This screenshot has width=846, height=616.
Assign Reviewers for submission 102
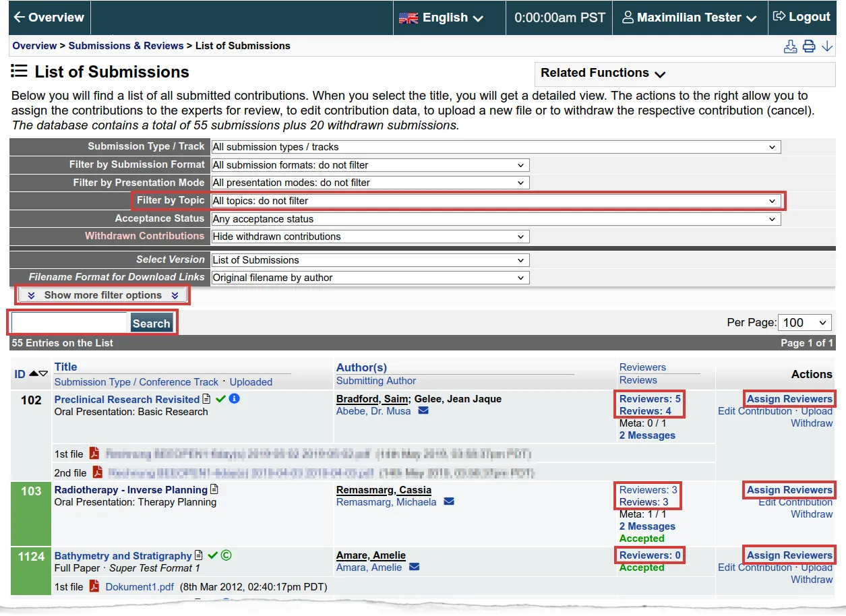789,399
